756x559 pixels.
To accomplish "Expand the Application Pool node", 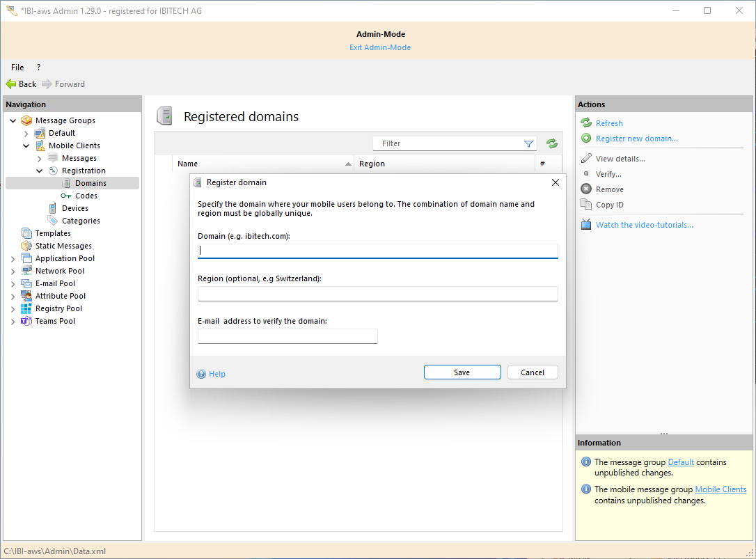I will pos(13,258).
